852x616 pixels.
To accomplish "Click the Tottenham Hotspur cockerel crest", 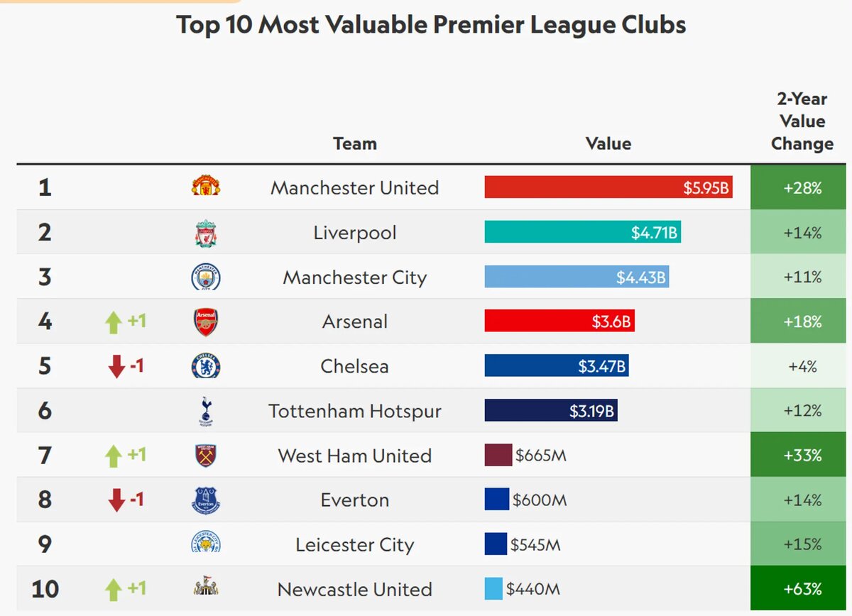I will pyautogui.click(x=206, y=412).
